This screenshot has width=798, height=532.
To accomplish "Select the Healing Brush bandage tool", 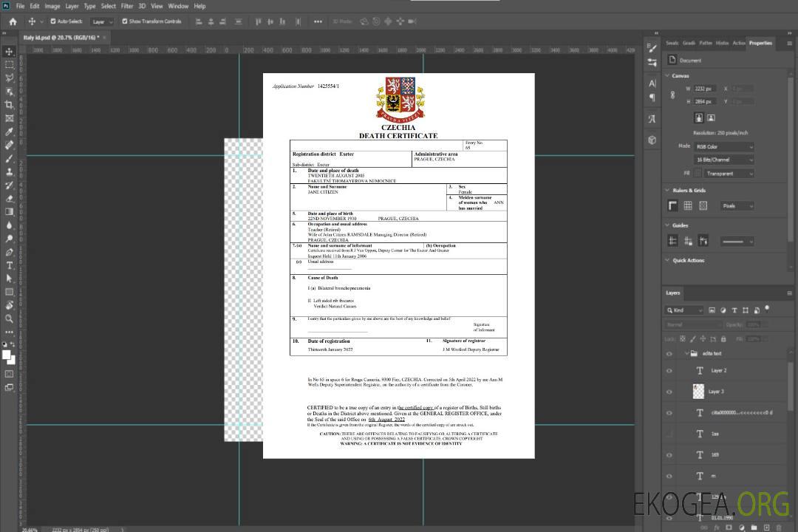I will pos(9,145).
